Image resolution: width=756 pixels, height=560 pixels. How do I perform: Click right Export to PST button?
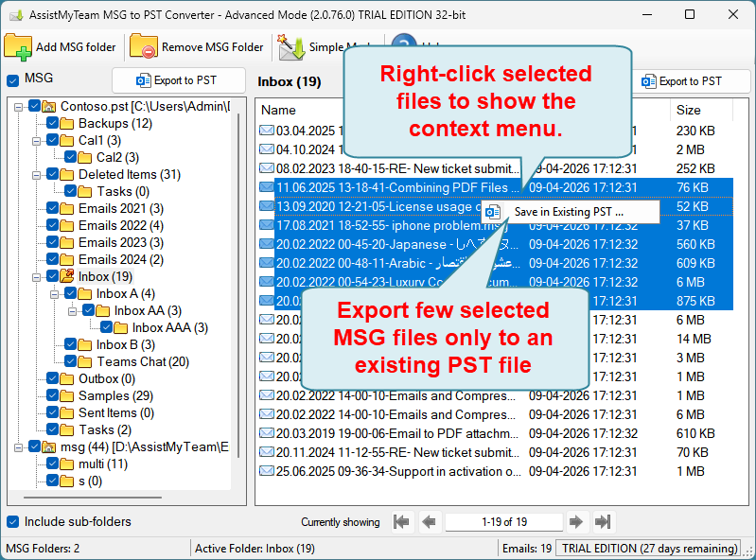click(x=691, y=81)
